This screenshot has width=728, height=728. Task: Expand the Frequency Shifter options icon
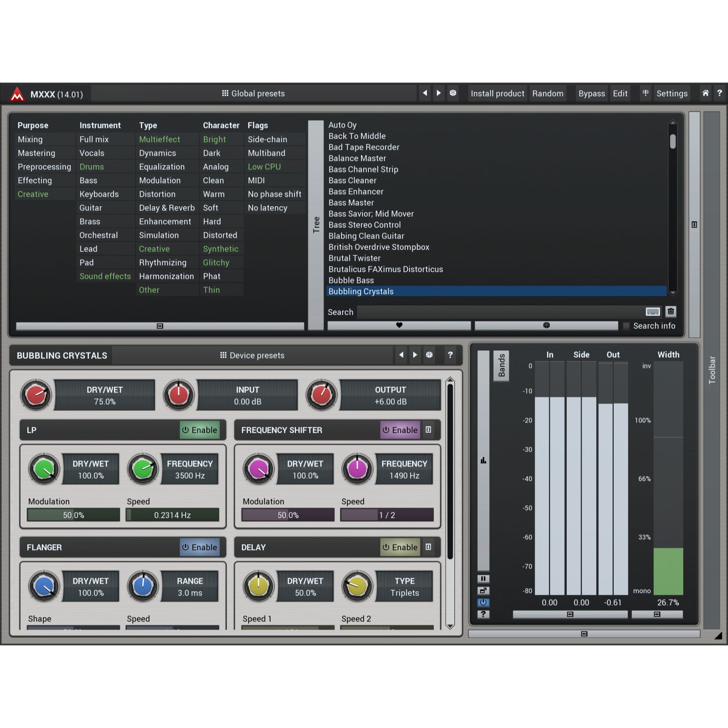click(x=428, y=430)
